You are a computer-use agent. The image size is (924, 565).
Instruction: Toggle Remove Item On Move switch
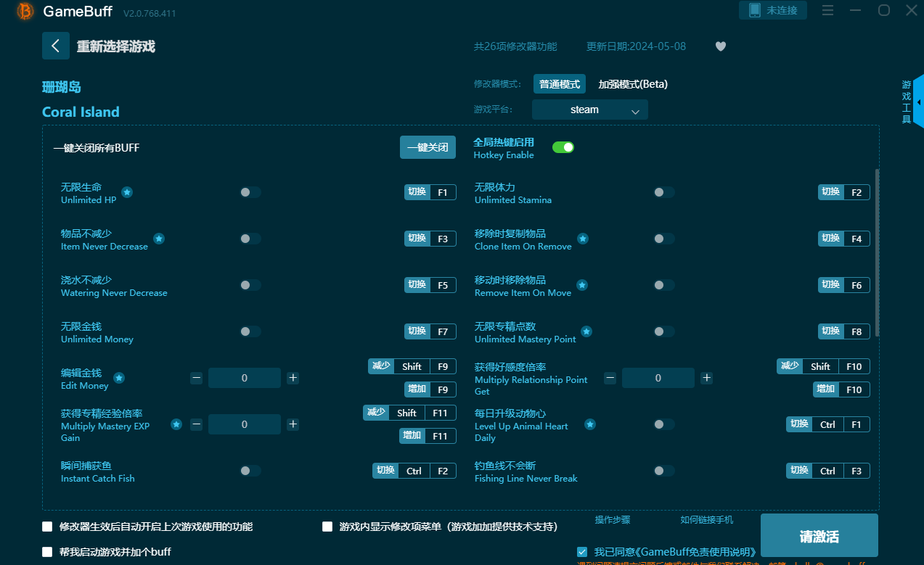[664, 285]
